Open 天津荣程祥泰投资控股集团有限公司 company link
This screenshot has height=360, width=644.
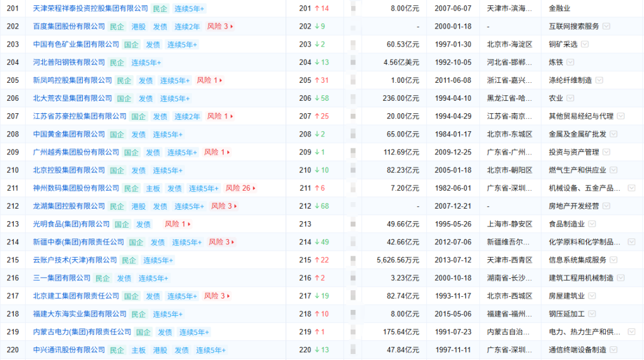pos(91,8)
